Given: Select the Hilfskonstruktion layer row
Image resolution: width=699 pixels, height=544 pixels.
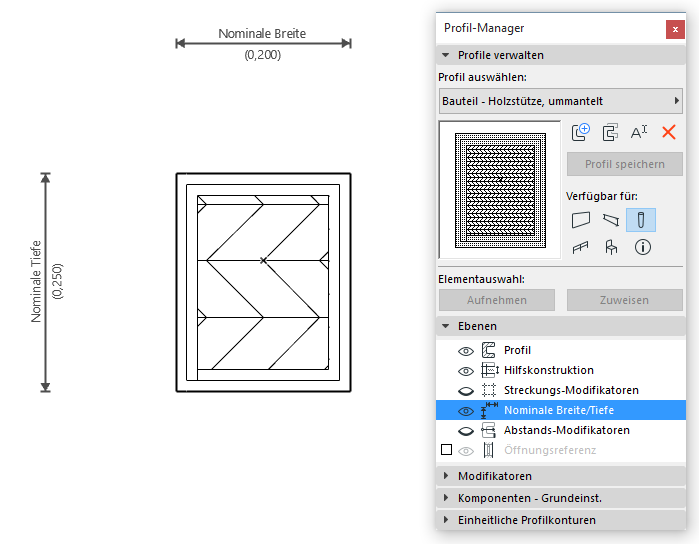Looking at the screenshot, I should pos(561,370).
